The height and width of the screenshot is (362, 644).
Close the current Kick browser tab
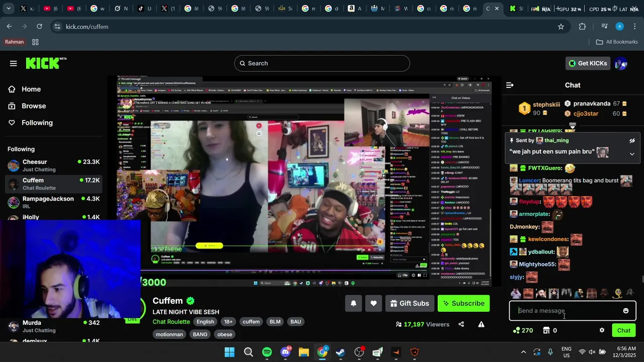click(x=497, y=9)
